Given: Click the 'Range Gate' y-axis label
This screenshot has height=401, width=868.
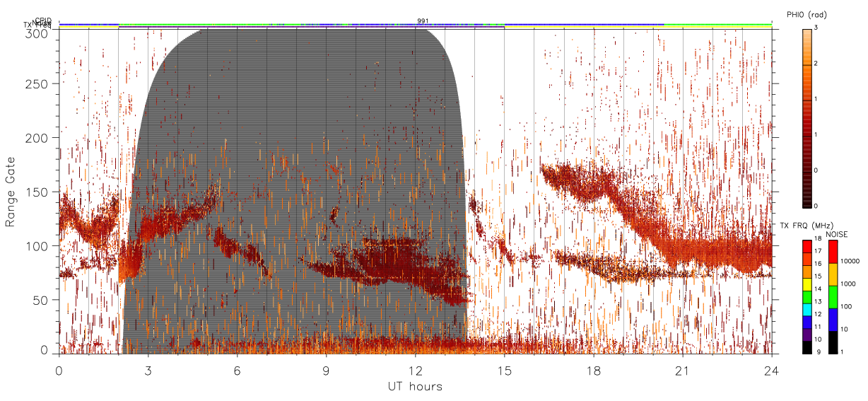Looking at the screenshot, I should point(11,192).
